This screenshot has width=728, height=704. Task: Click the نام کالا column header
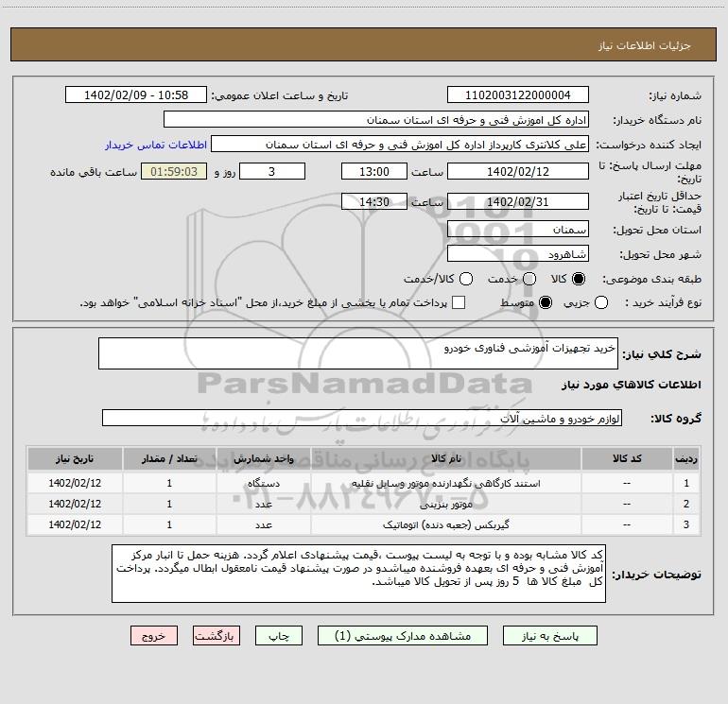[x=445, y=459]
